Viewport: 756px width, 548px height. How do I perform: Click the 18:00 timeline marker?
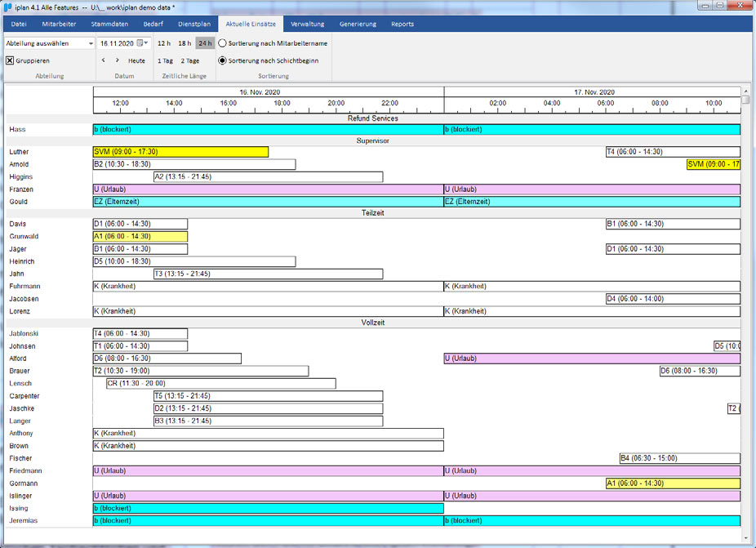[x=282, y=103]
